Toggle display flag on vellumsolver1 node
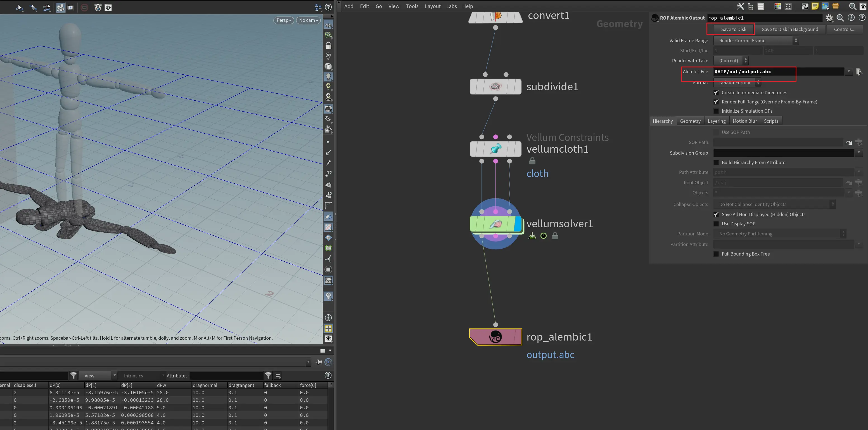The width and height of the screenshot is (868, 430). click(x=518, y=224)
